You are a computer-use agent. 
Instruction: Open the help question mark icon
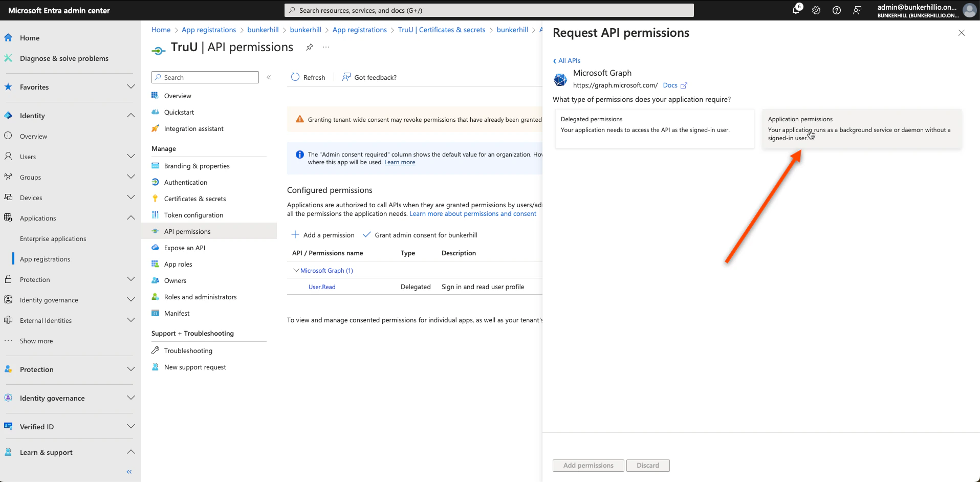837,10
